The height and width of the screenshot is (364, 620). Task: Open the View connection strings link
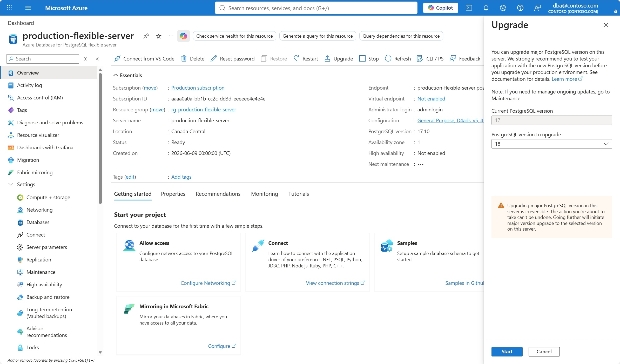(x=335, y=283)
